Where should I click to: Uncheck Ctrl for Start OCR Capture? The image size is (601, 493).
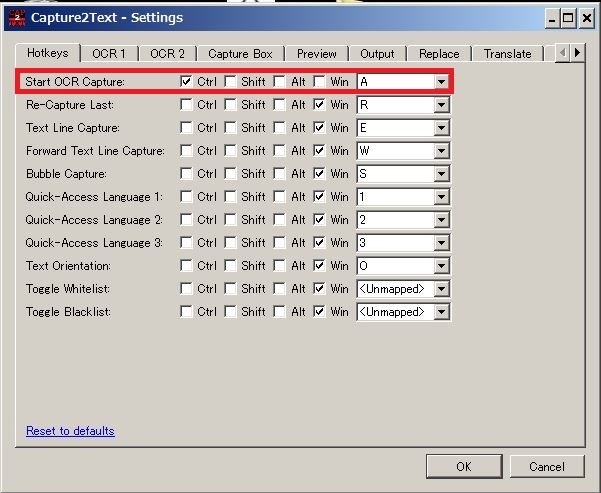pos(186,81)
